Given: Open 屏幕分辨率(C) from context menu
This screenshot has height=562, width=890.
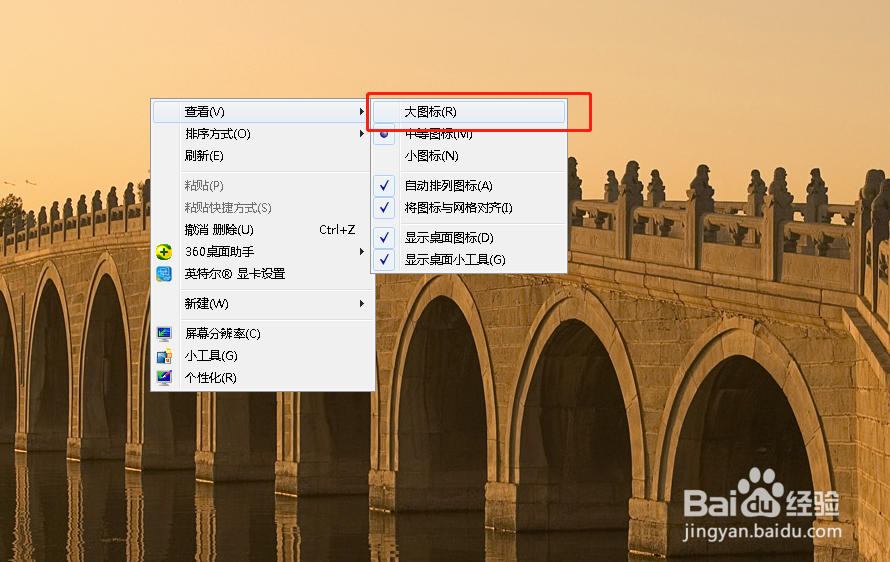Looking at the screenshot, I should click(263, 333).
